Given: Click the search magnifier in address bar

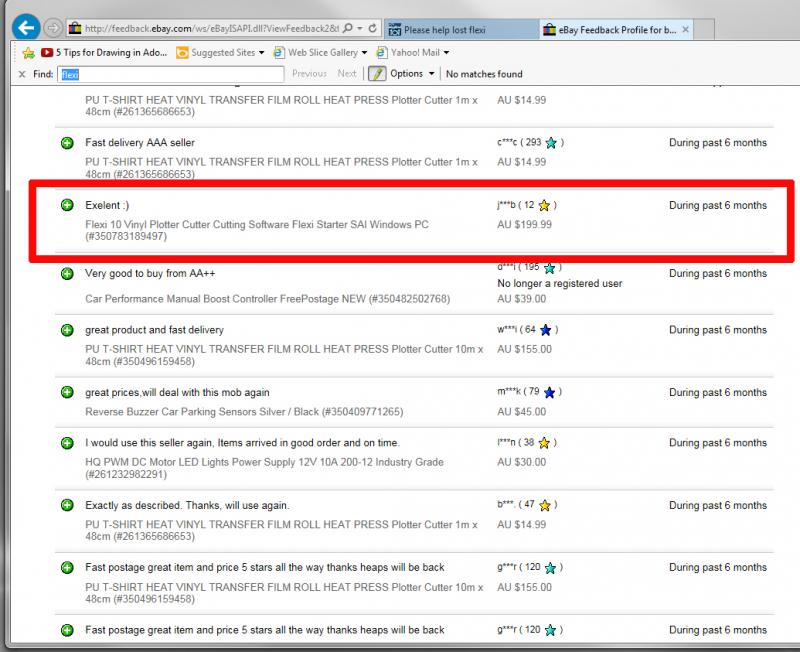Looking at the screenshot, I should click(x=348, y=28).
